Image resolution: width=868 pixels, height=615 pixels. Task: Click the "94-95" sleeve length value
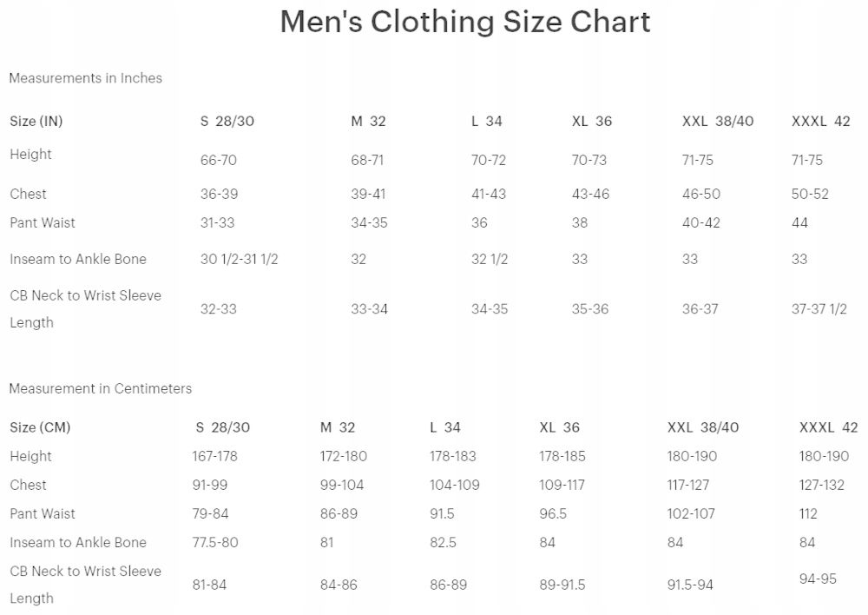point(818,579)
